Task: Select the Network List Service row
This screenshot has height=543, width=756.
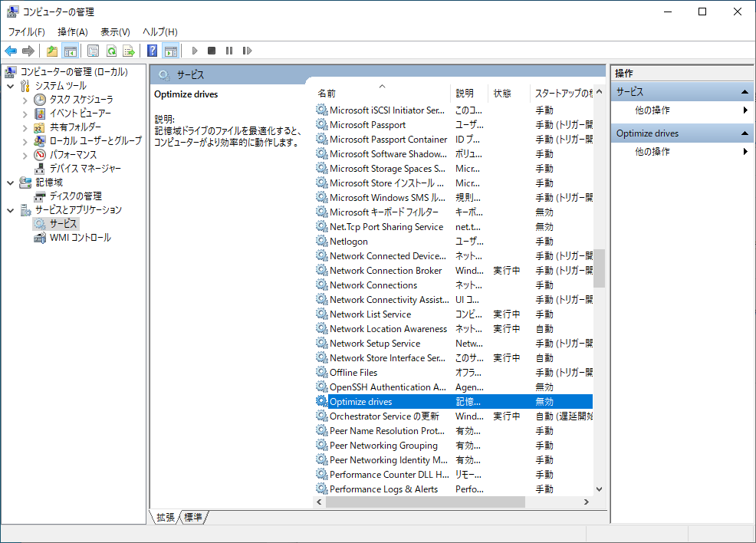Action: coord(454,314)
